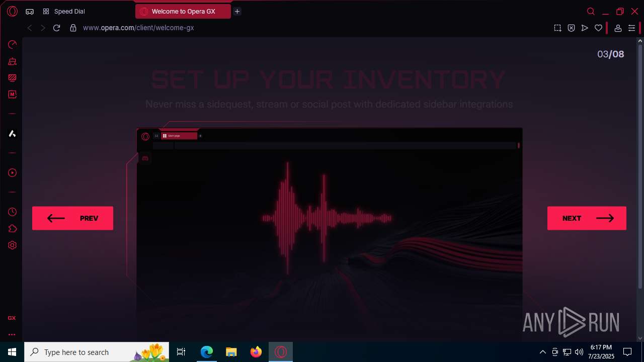Reload the current page

[56, 28]
